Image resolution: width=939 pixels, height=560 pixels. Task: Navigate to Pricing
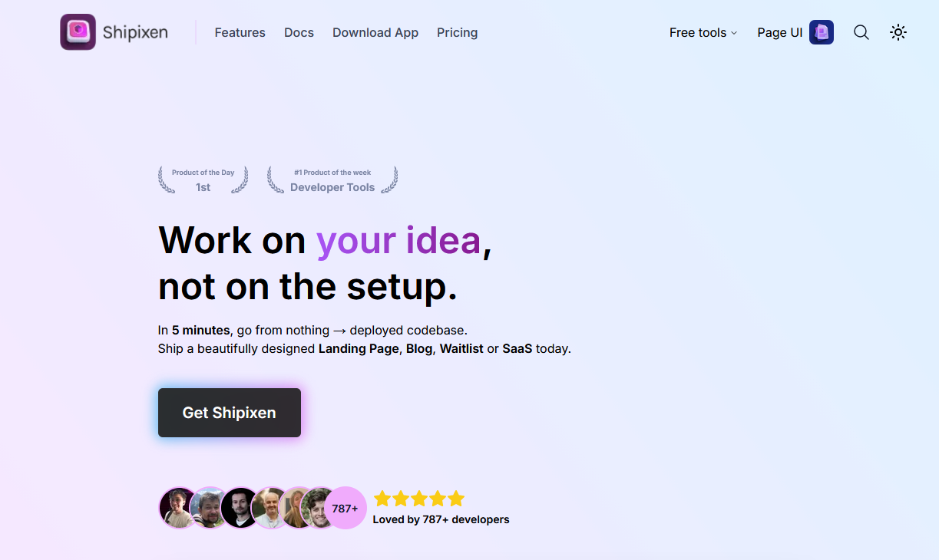(x=457, y=32)
